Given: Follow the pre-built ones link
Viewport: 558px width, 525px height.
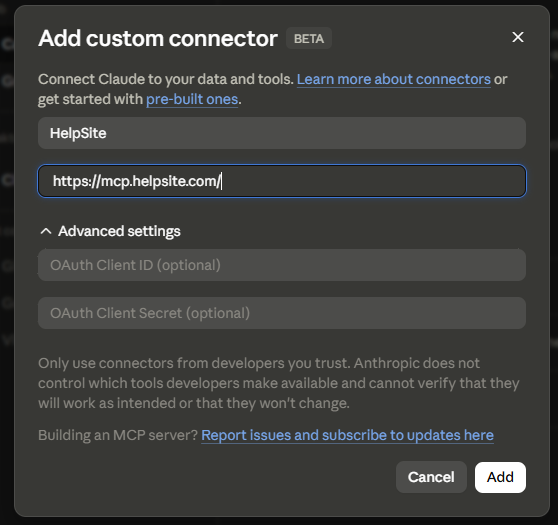Looking at the screenshot, I should click(192, 99).
